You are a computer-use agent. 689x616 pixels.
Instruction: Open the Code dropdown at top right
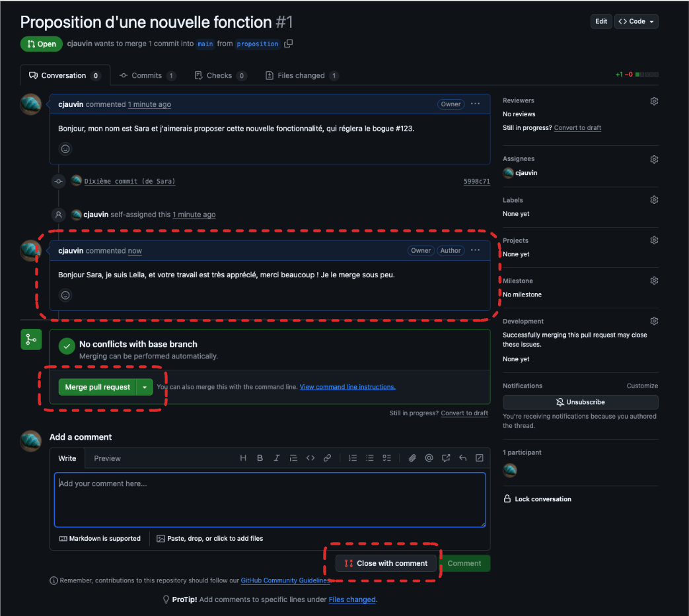pyautogui.click(x=636, y=21)
